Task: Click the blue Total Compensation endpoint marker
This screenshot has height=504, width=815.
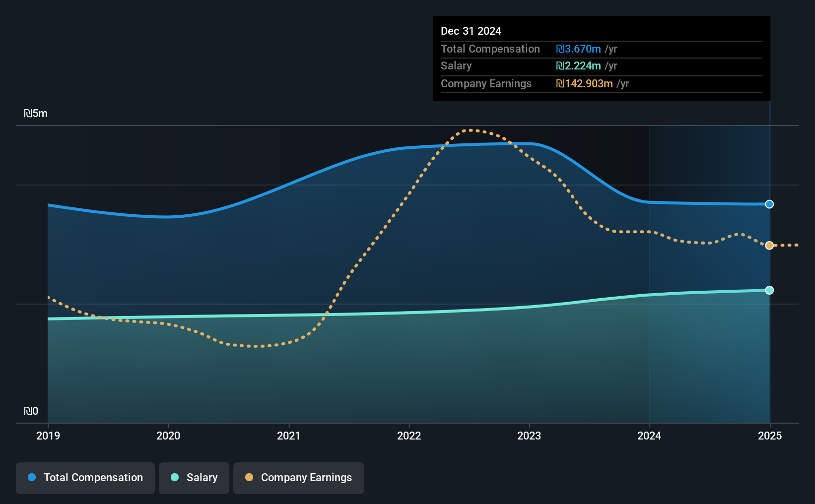Action: [x=769, y=204]
